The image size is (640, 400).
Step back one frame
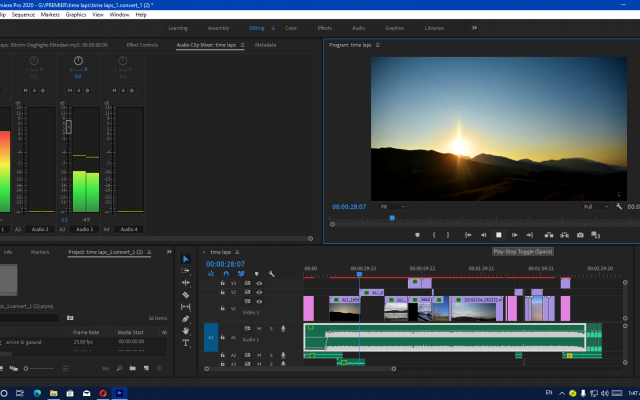click(x=484, y=235)
